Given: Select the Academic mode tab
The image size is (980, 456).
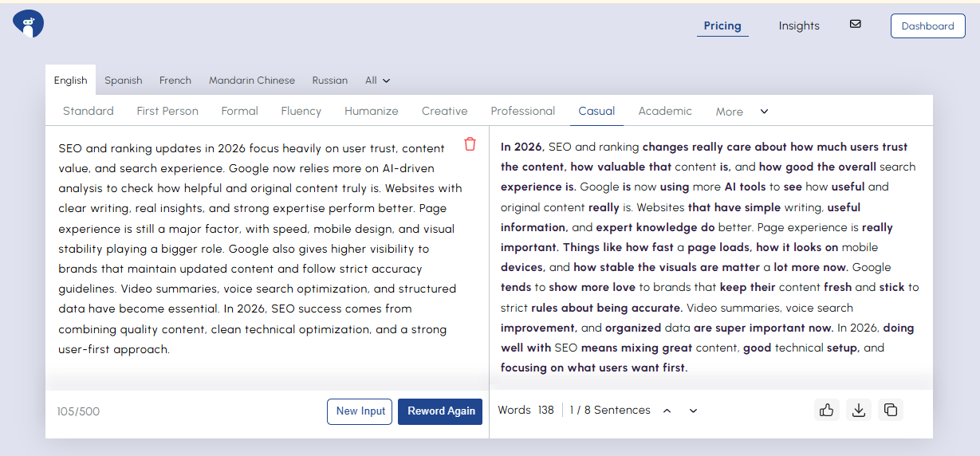Looking at the screenshot, I should 665,111.
